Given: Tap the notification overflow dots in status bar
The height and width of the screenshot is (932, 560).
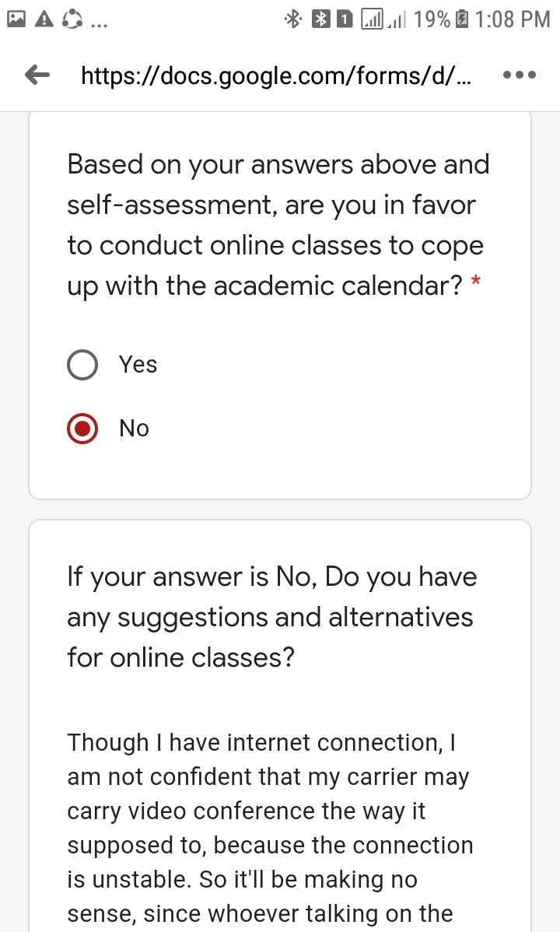Looking at the screenshot, I should 100,25.
